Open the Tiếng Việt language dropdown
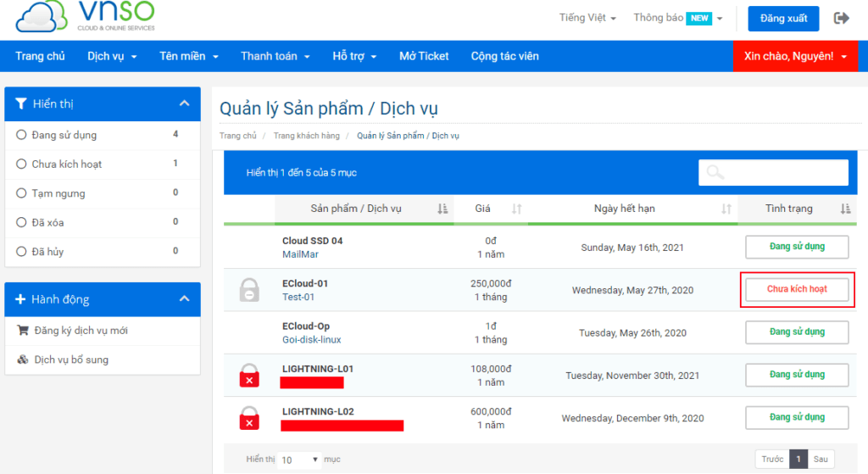Screen dimensions: 868x474 [x=587, y=18]
